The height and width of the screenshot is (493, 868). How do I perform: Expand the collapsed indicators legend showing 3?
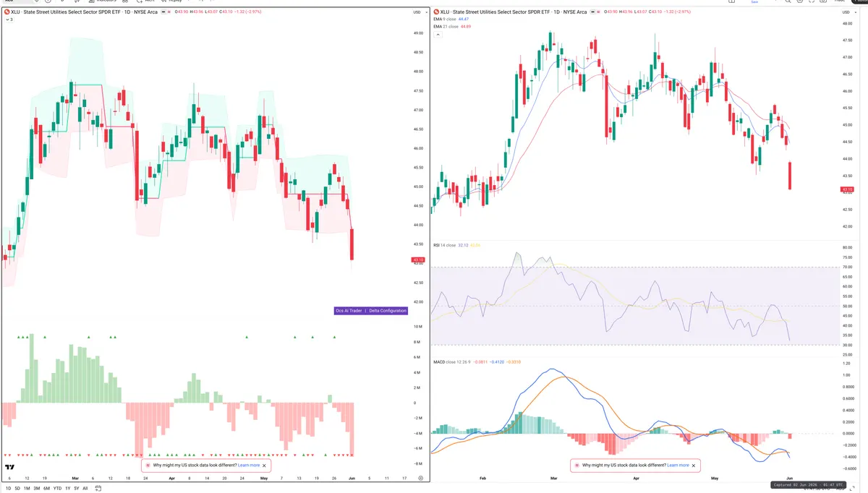point(8,20)
